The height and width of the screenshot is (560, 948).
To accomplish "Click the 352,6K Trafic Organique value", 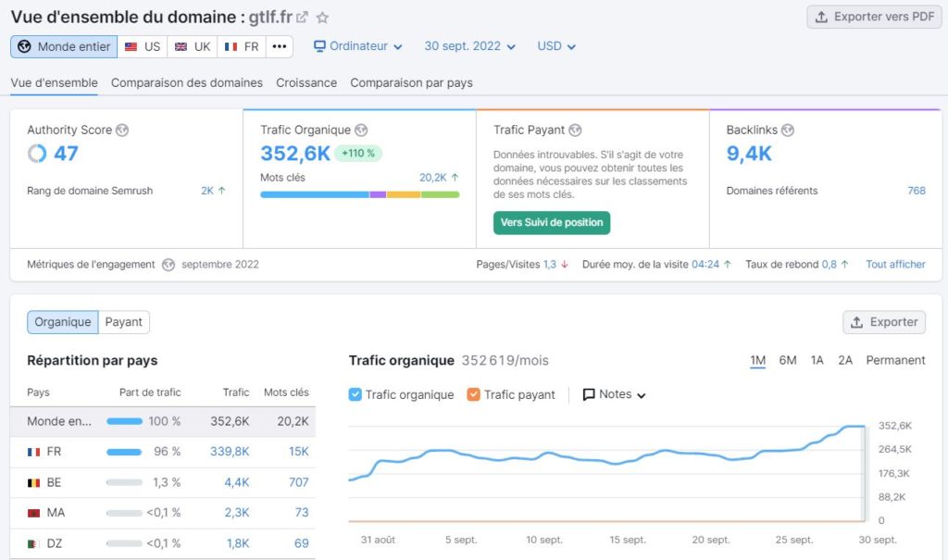I will (295, 154).
